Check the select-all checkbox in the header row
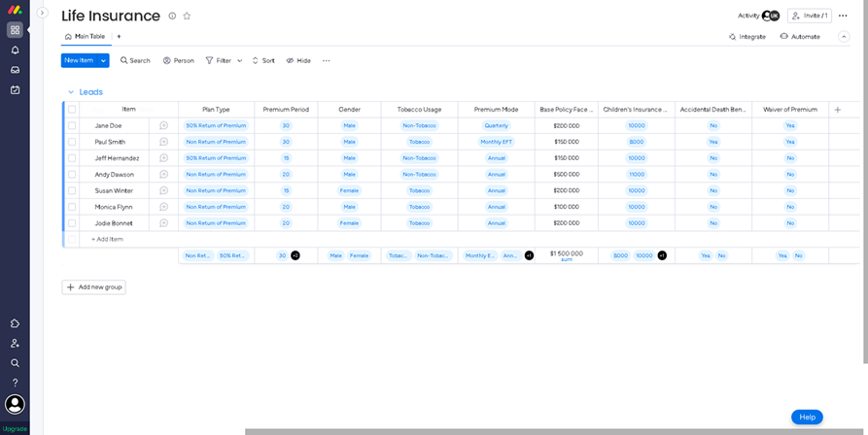This screenshot has width=868, height=435. (x=72, y=110)
